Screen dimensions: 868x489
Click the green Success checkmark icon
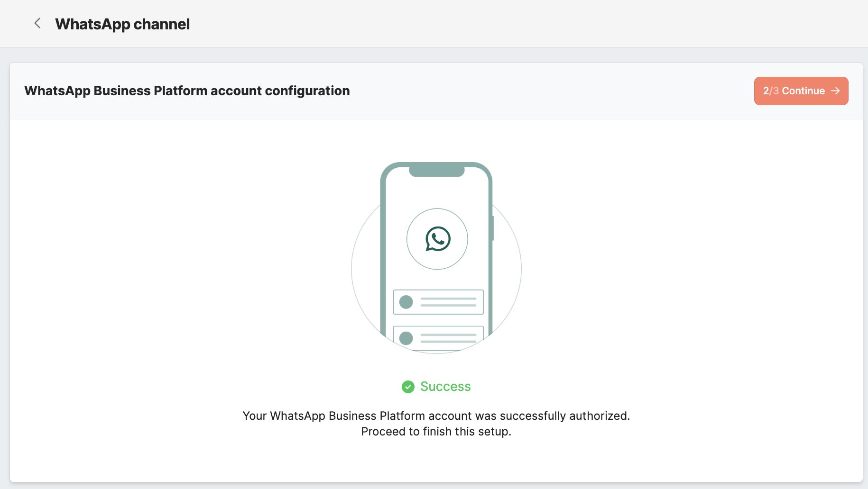[x=408, y=387]
